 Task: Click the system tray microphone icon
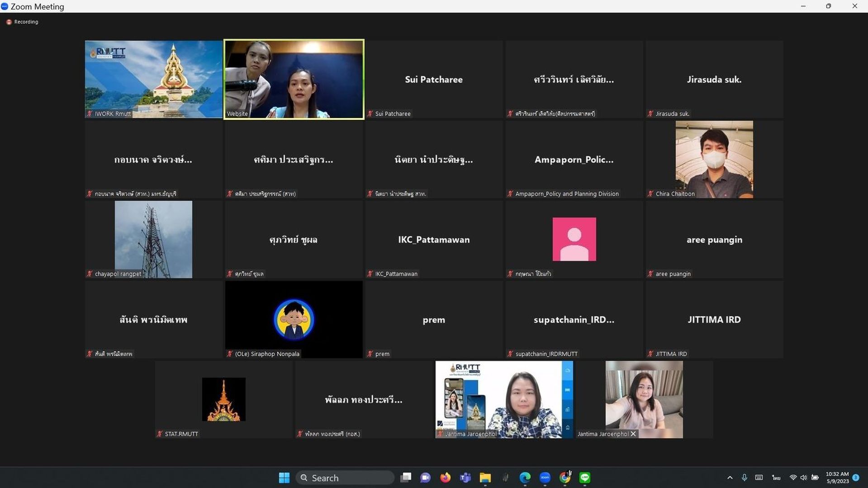tap(744, 478)
